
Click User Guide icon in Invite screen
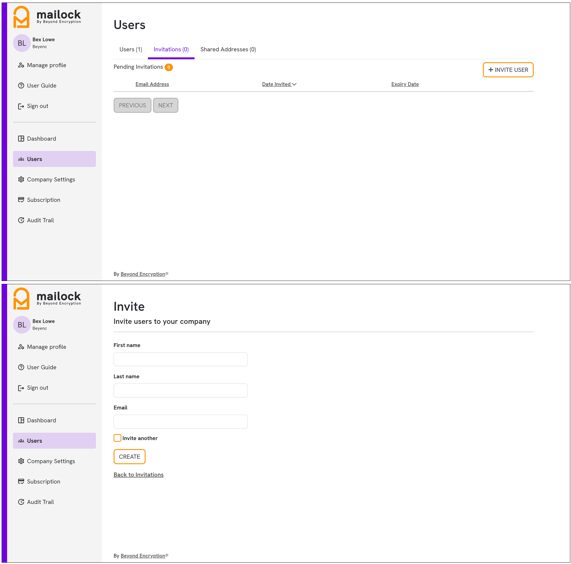pos(21,367)
